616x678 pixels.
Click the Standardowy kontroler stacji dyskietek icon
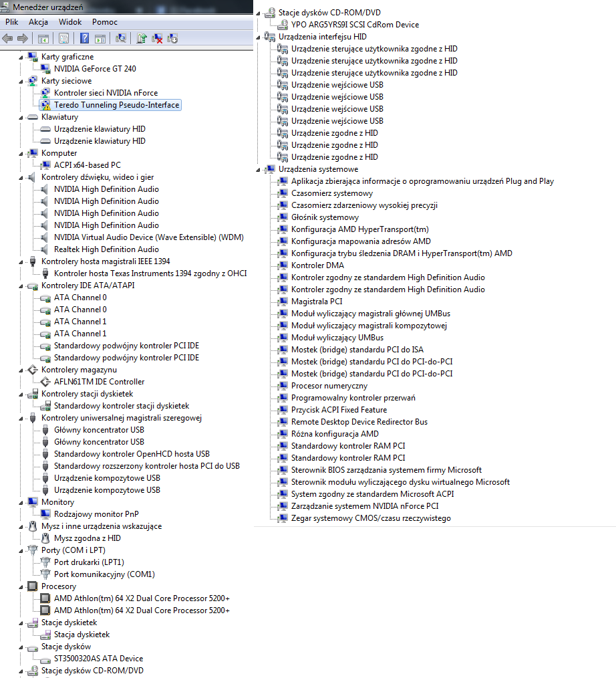(45, 406)
